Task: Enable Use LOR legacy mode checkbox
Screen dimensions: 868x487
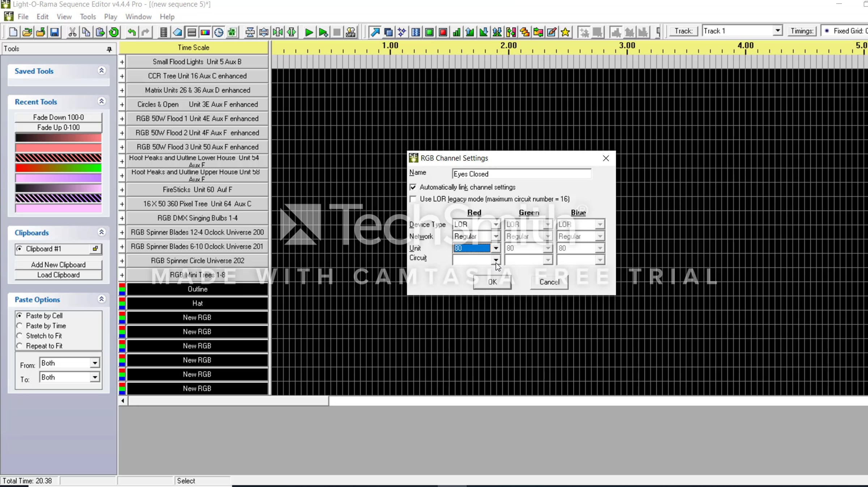Action: 413,199
